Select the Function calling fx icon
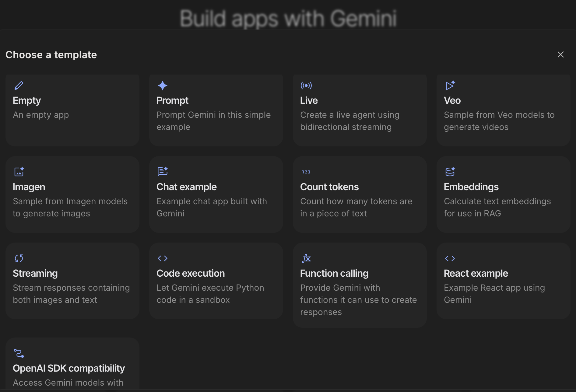 tap(306, 258)
